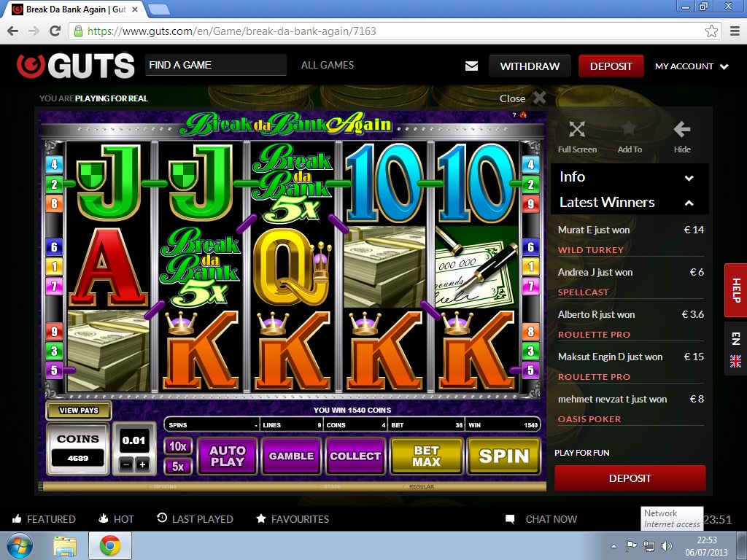Select the 5x bet multiplier
Screen dimensions: 747x560
[178, 466]
